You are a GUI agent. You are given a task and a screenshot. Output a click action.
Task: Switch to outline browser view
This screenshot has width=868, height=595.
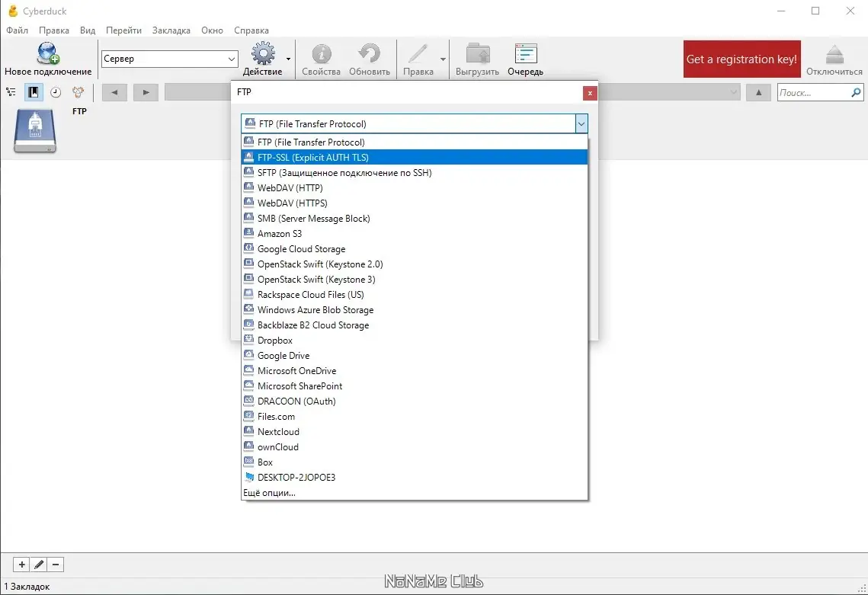[11, 92]
